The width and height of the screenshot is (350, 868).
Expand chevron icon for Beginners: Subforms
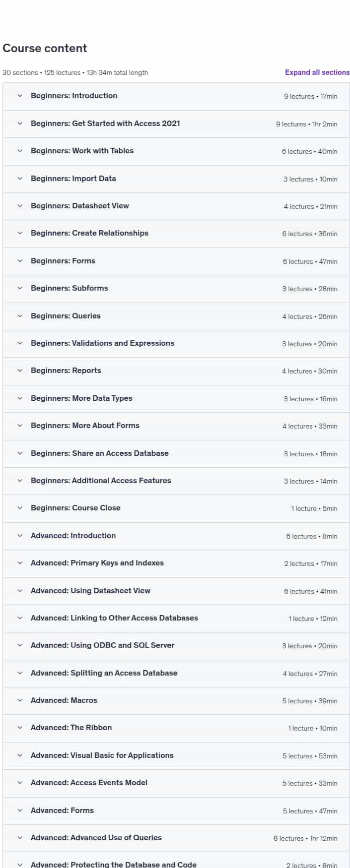tap(20, 288)
